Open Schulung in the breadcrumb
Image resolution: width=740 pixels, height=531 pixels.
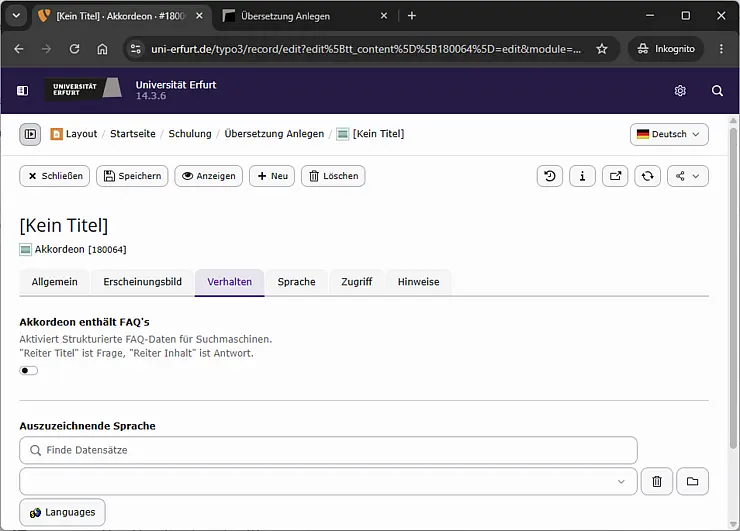click(190, 134)
